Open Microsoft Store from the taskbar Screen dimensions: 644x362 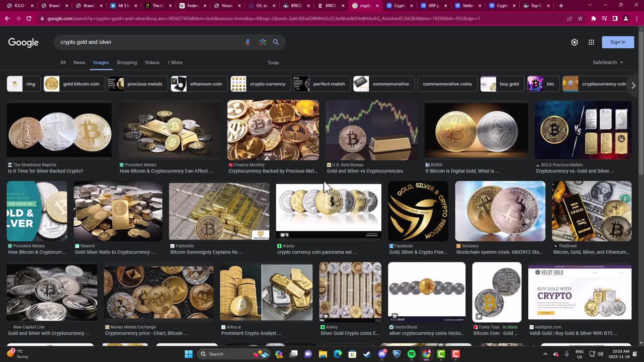click(353, 354)
